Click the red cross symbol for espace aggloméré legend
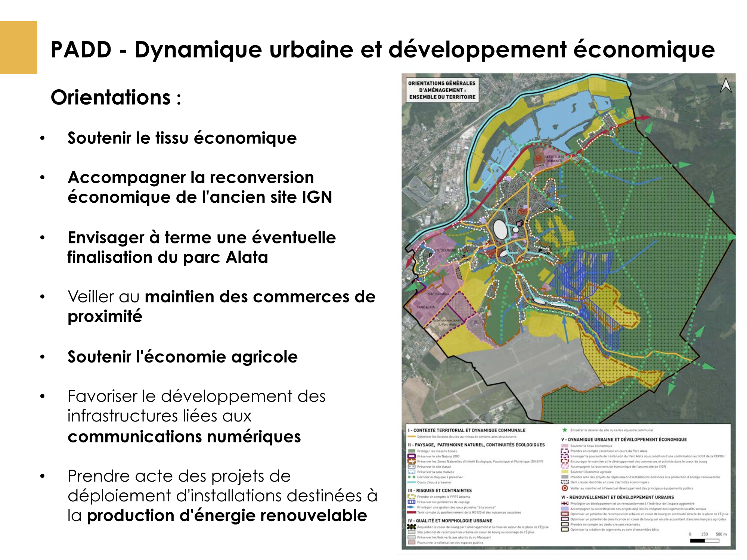This screenshot has width=747, height=560. coord(565,503)
